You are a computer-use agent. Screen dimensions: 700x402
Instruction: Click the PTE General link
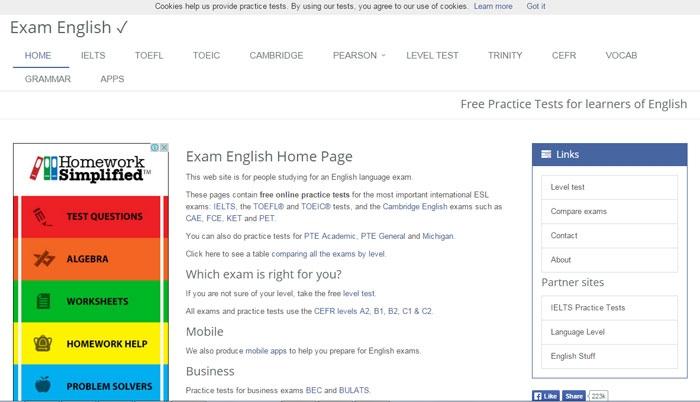(383, 236)
